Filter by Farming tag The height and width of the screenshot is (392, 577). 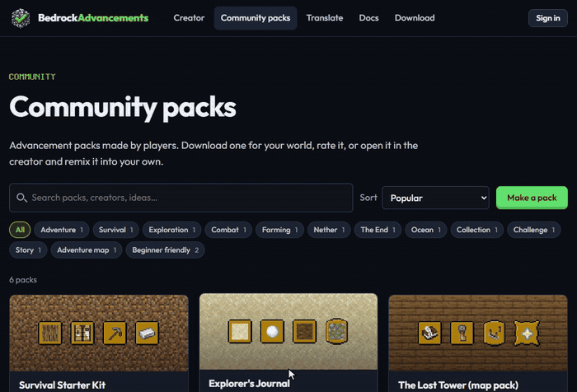tap(279, 230)
